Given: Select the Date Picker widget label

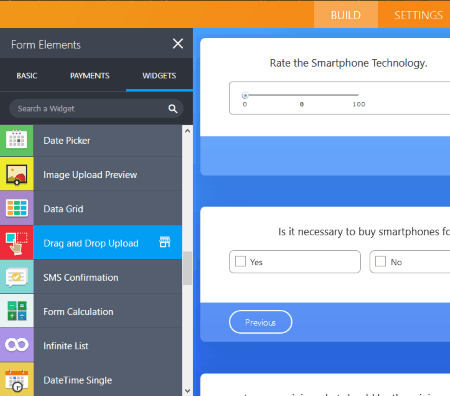Looking at the screenshot, I should 67,141.
